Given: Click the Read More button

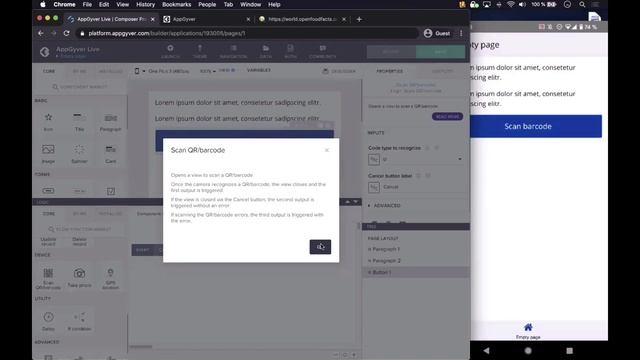Looking at the screenshot, I should pos(447,117).
